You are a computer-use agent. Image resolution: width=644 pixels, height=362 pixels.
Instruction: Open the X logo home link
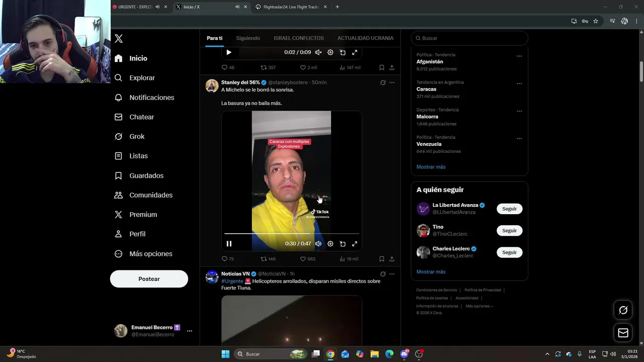point(119,39)
